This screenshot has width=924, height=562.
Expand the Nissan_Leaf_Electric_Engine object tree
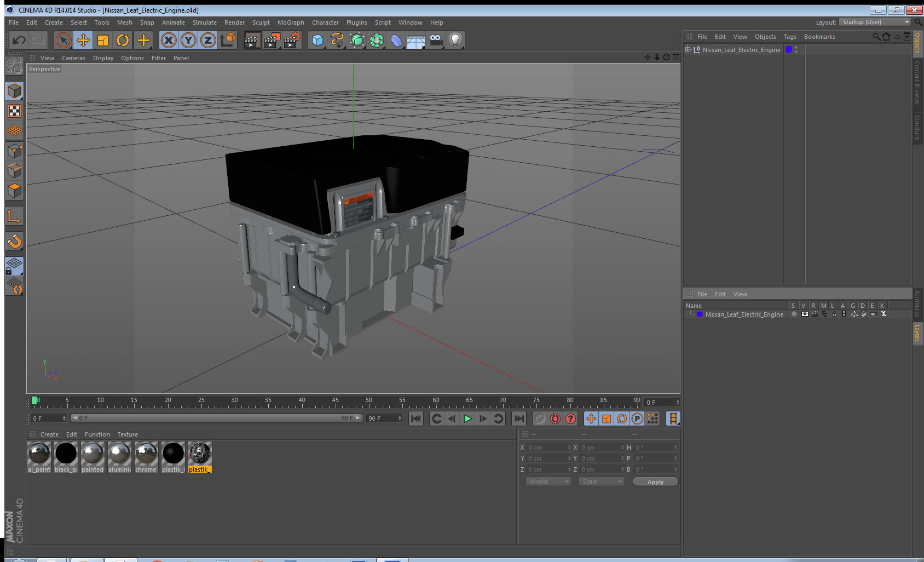[688, 49]
